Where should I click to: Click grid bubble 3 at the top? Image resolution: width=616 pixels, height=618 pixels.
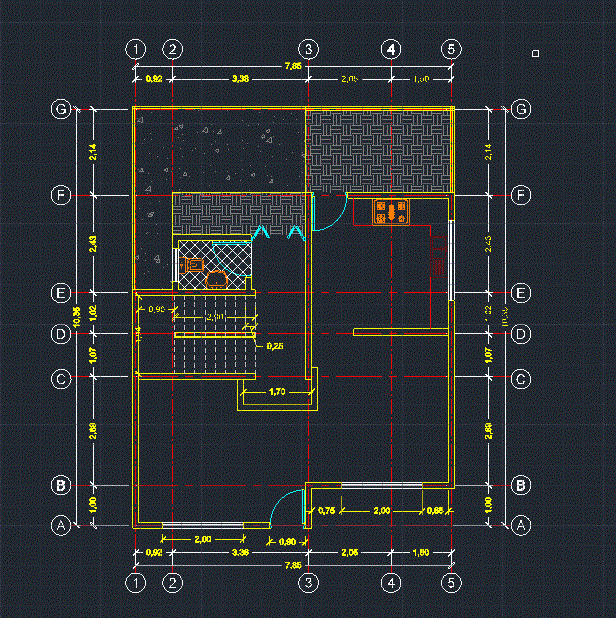[x=309, y=50]
